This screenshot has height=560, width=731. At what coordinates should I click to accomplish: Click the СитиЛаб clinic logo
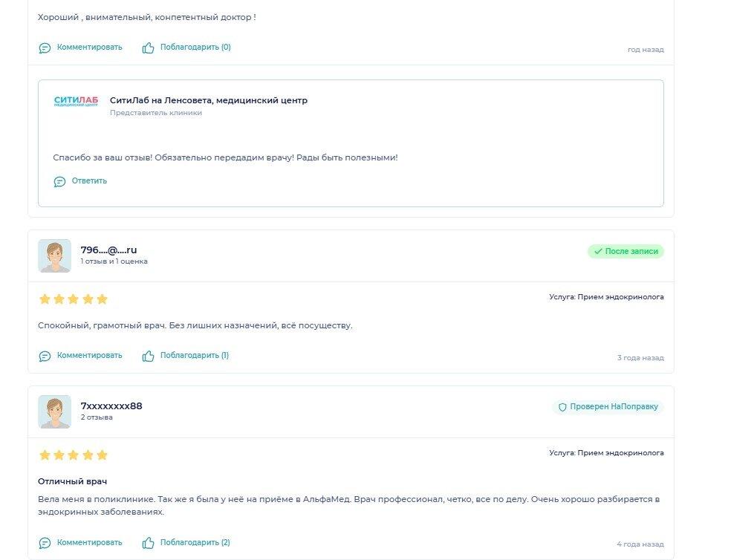coord(76,101)
